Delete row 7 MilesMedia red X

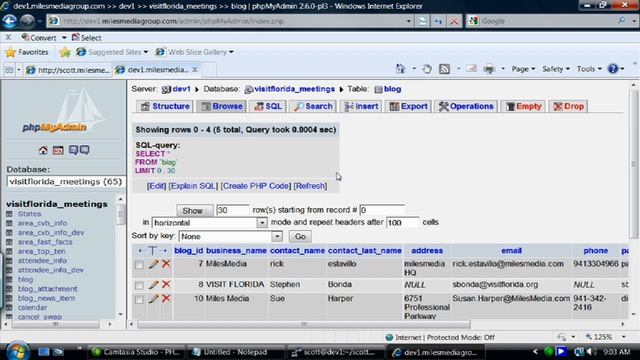click(x=166, y=264)
